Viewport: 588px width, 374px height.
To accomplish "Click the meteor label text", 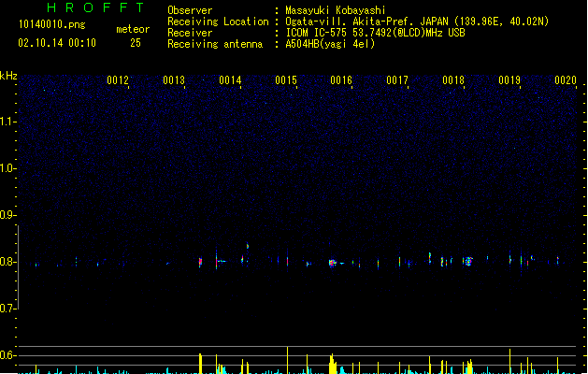I will pyautogui.click(x=133, y=29).
